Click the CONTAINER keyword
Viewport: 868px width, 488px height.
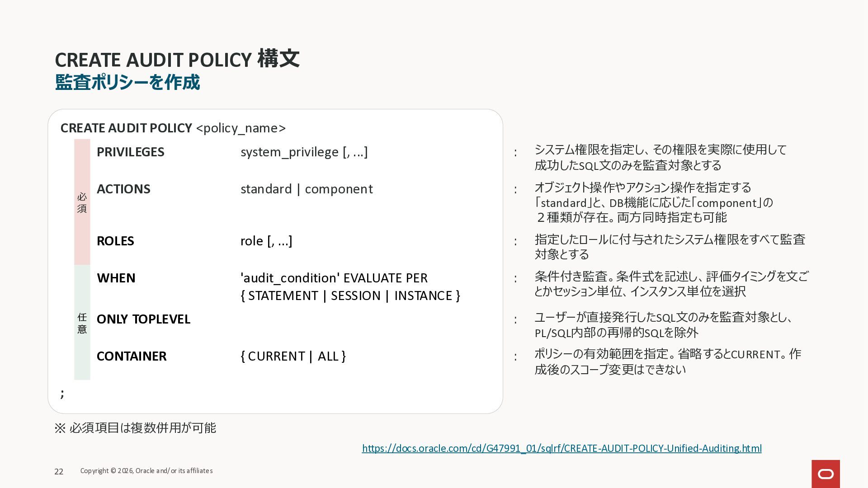point(132,356)
